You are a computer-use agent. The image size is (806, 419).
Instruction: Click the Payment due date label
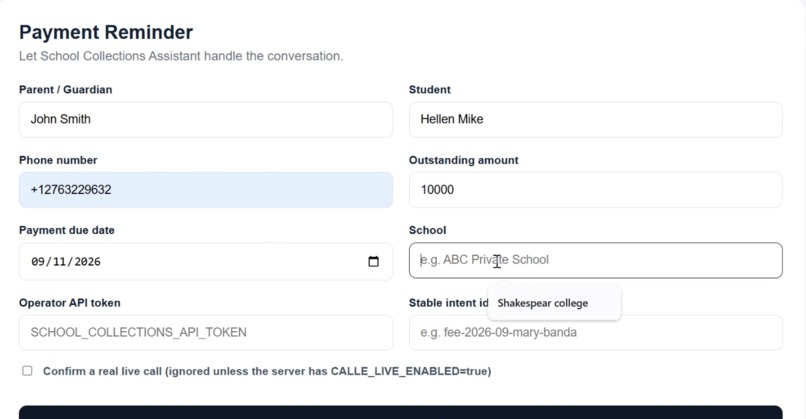click(x=67, y=230)
